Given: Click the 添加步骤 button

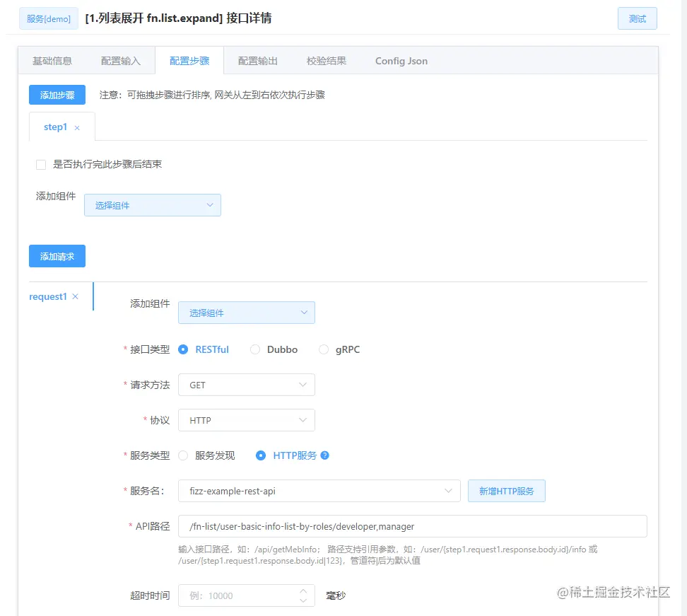Looking at the screenshot, I should pyautogui.click(x=57, y=94).
